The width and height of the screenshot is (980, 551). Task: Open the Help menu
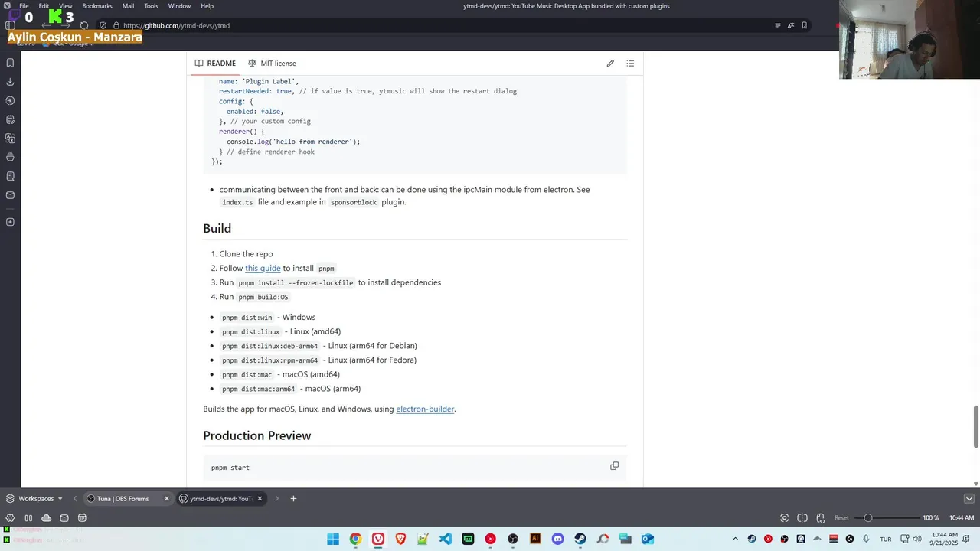[207, 6]
